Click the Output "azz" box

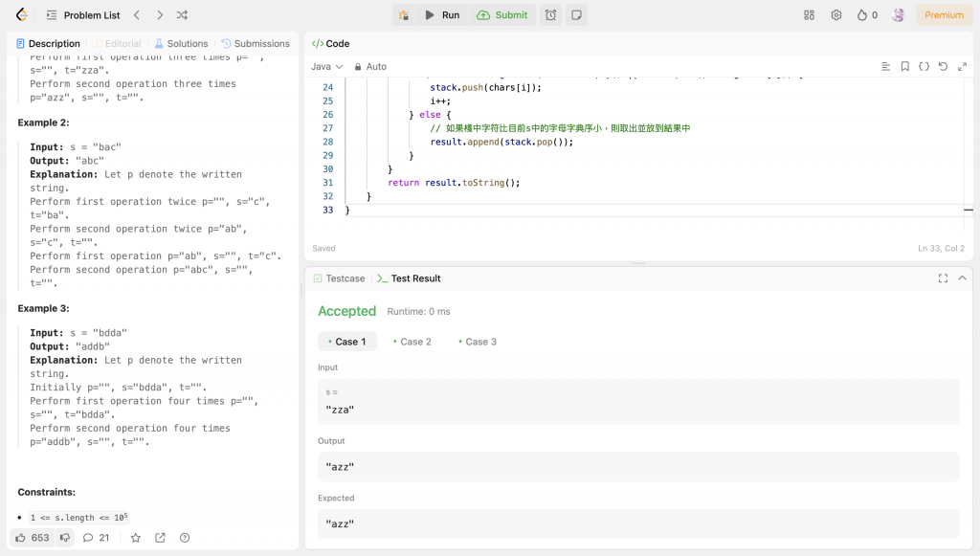click(x=638, y=467)
